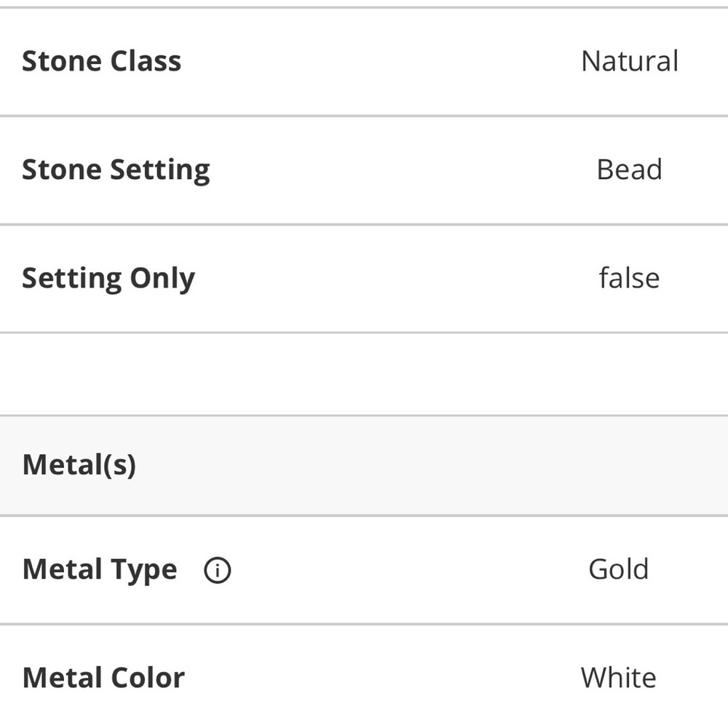Click the Stone Class label
This screenshot has width=728, height=728.
[x=101, y=61]
